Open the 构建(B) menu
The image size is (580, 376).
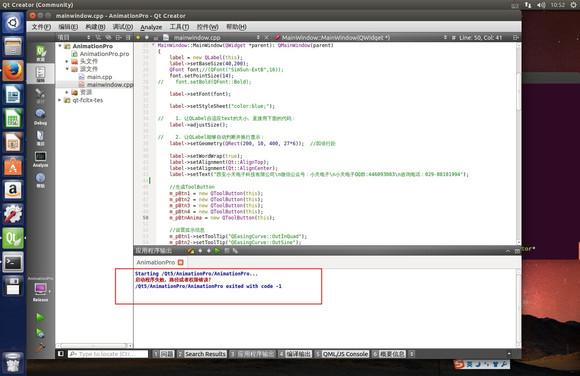tap(95, 27)
